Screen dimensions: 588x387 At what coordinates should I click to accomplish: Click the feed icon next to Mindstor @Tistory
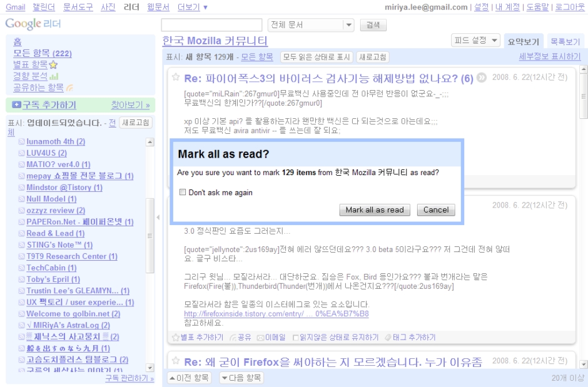click(22, 188)
